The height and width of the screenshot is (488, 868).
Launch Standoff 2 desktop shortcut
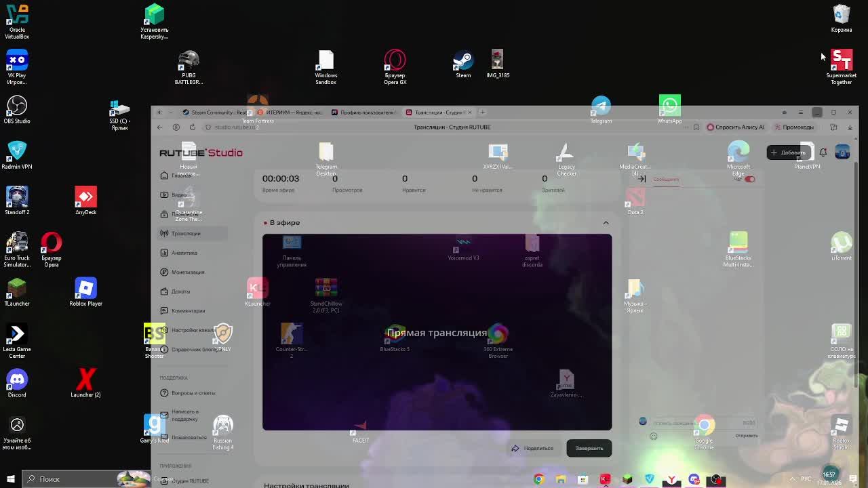[17, 201]
